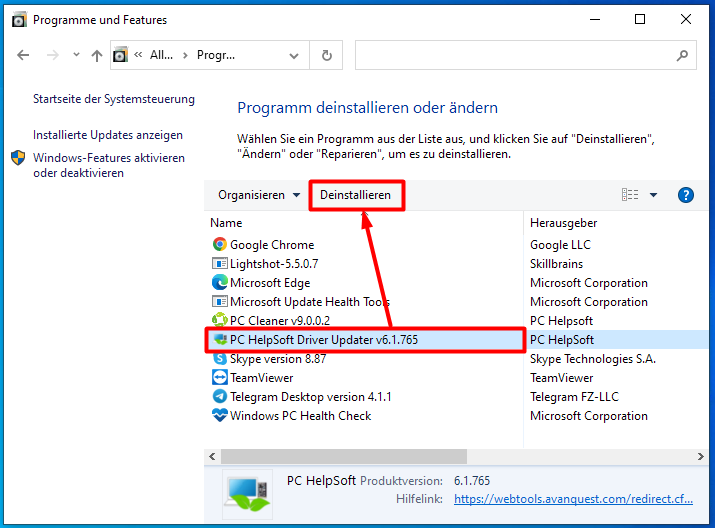Select Microsoft Update Health Tools entry
This screenshot has height=528, width=715.
310,302
